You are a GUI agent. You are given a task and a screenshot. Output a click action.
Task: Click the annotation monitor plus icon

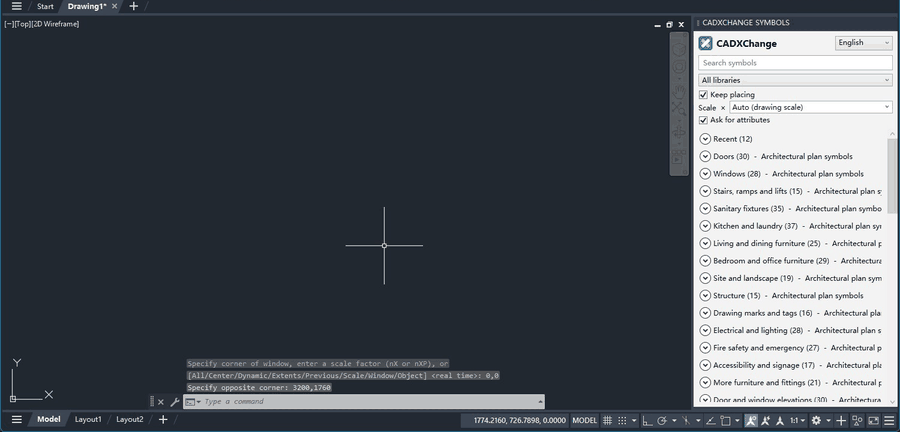coord(841,421)
